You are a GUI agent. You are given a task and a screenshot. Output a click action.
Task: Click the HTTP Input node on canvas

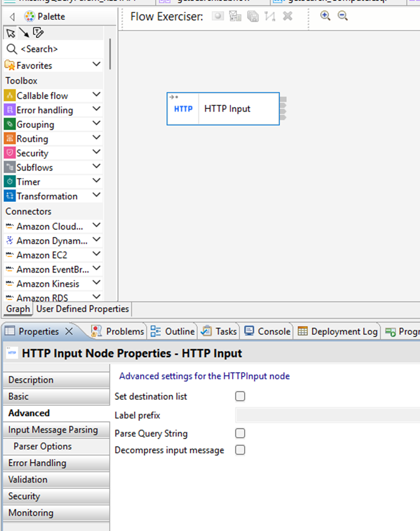223,109
